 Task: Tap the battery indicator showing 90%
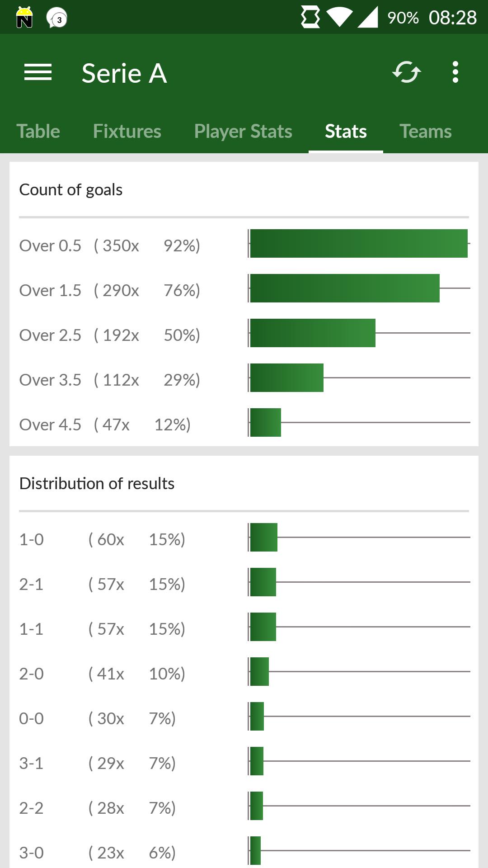coord(404,17)
